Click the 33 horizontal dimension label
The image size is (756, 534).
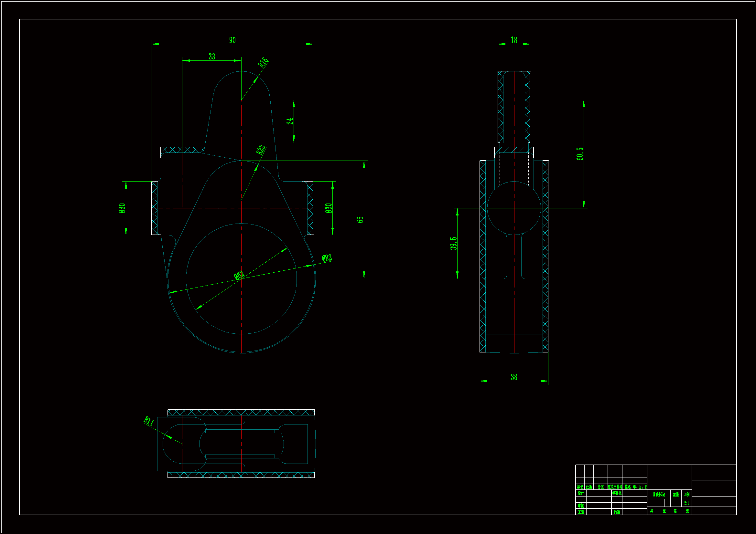(211, 57)
